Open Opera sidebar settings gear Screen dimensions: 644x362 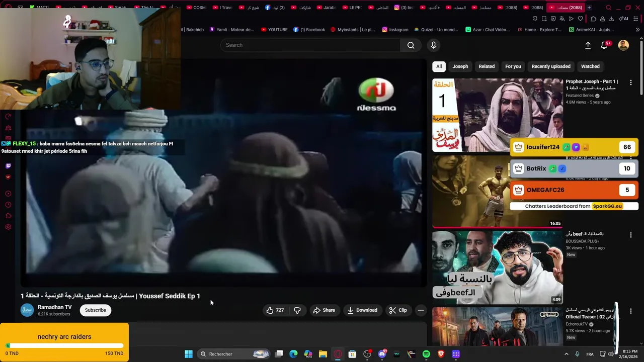tap(8, 227)
